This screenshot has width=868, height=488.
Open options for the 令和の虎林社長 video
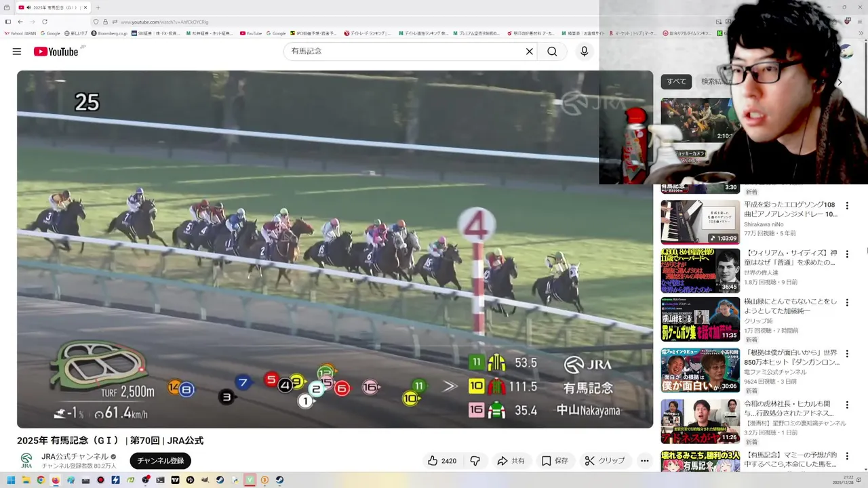point(847,405)
